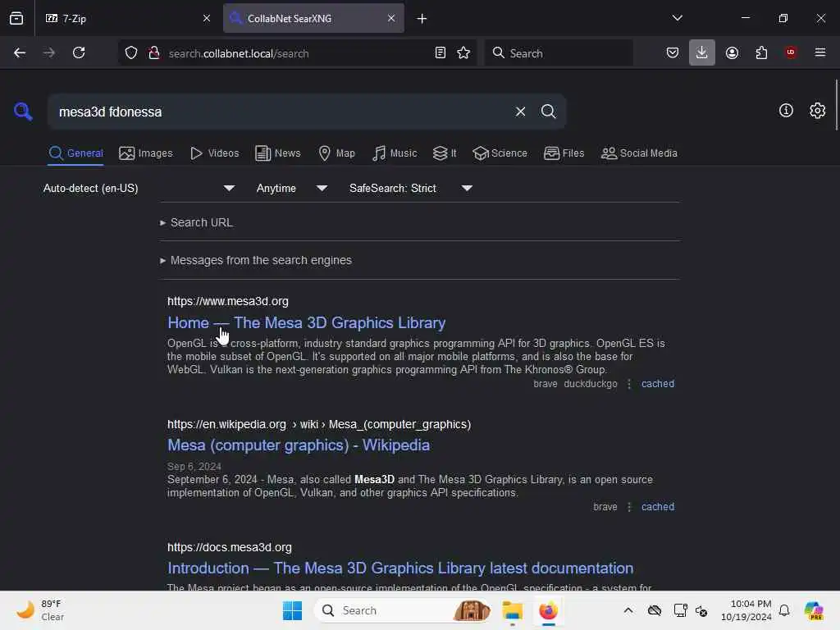
Task: Switch to Videos category
Action: 214,153
